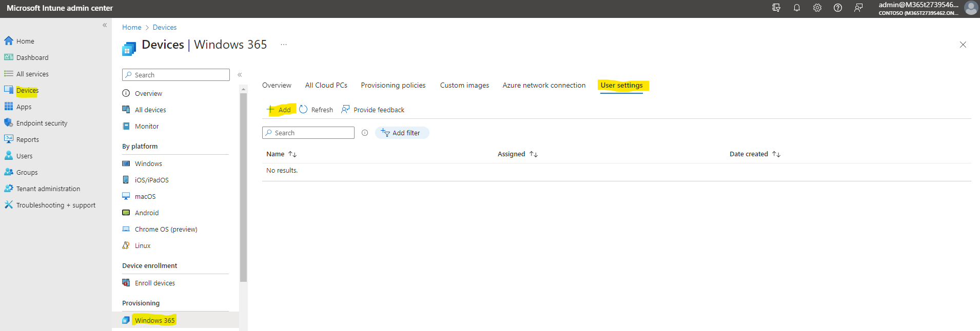Collapse the Devices menu panel
This screenshot has width=980, height=331.
click(x=240, y=75)
